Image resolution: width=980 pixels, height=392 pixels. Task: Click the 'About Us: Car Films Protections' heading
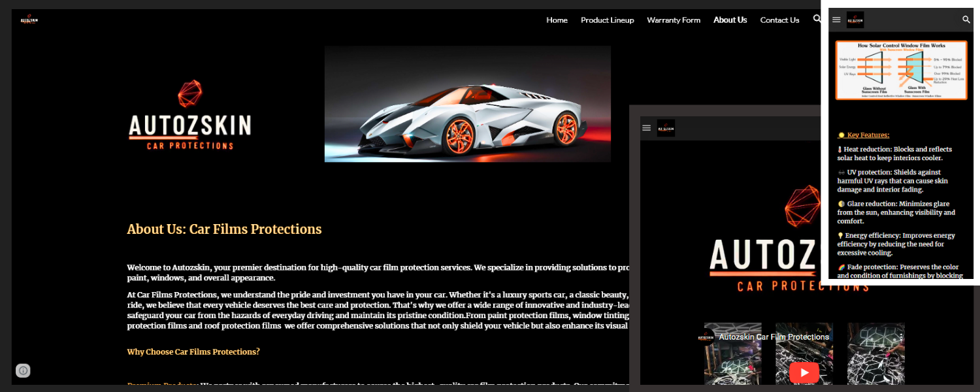click(224, 229)
